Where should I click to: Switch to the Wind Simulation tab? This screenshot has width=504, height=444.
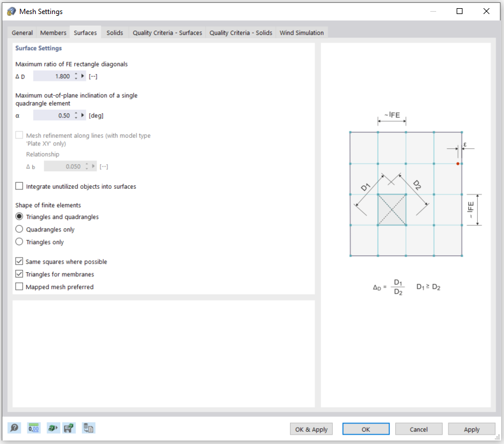point(302,33)
